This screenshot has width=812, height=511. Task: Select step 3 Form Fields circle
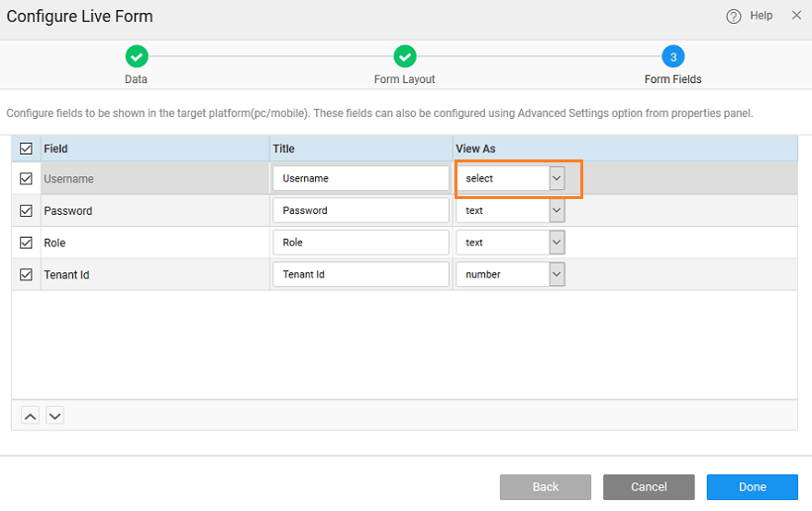(672, 56)
